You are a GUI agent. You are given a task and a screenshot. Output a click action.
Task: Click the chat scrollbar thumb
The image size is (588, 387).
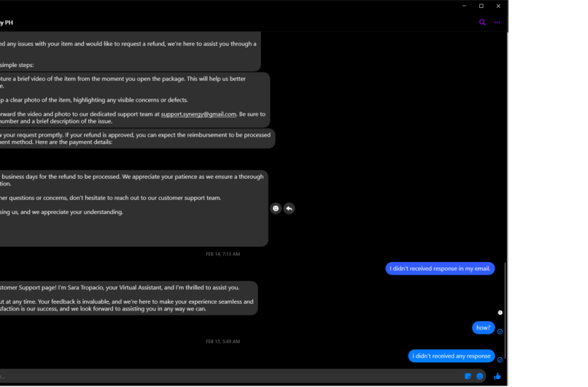coord(505,311)
